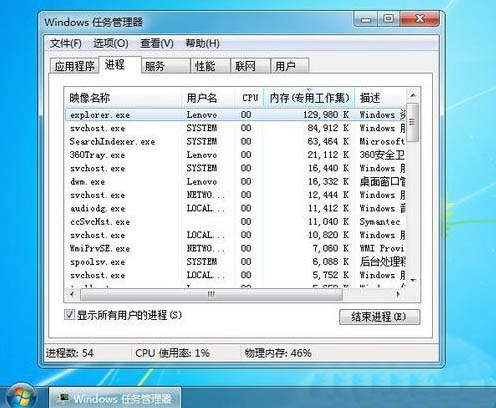
Task: Switch to the 应用程序 tab
Action: (75, 66)
